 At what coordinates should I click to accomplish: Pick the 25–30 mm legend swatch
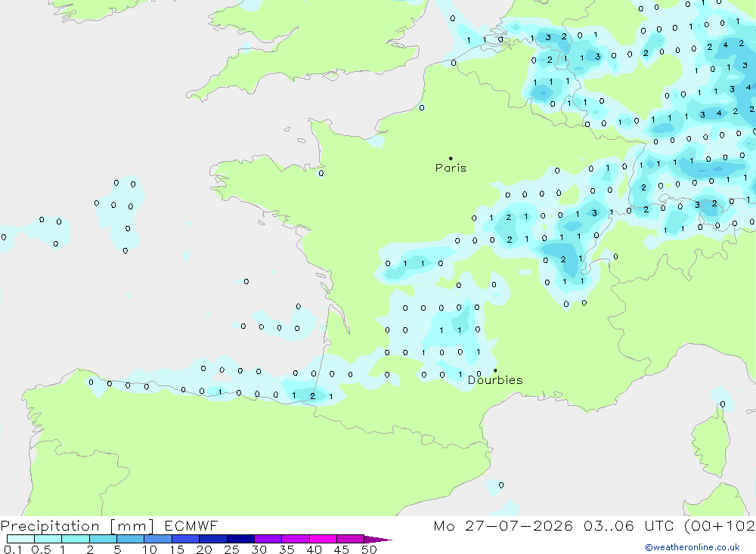[x=240, y=539]
